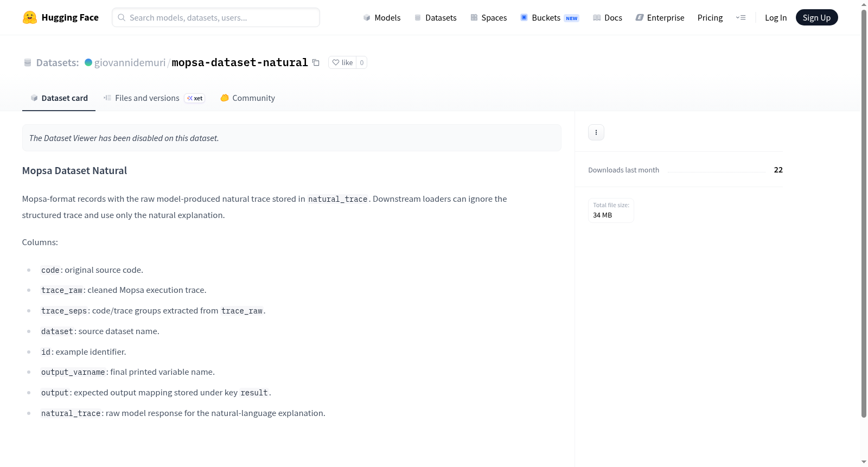The width and height of the screenshot is (868, 467).
Task: Click the Models cube icon
Action: click(x=367, y=17)
